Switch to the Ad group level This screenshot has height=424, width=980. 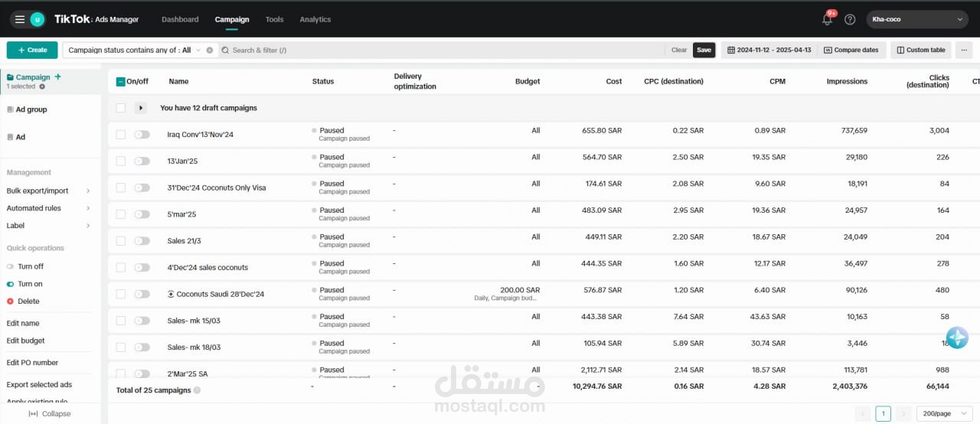(x=31, y=109)
